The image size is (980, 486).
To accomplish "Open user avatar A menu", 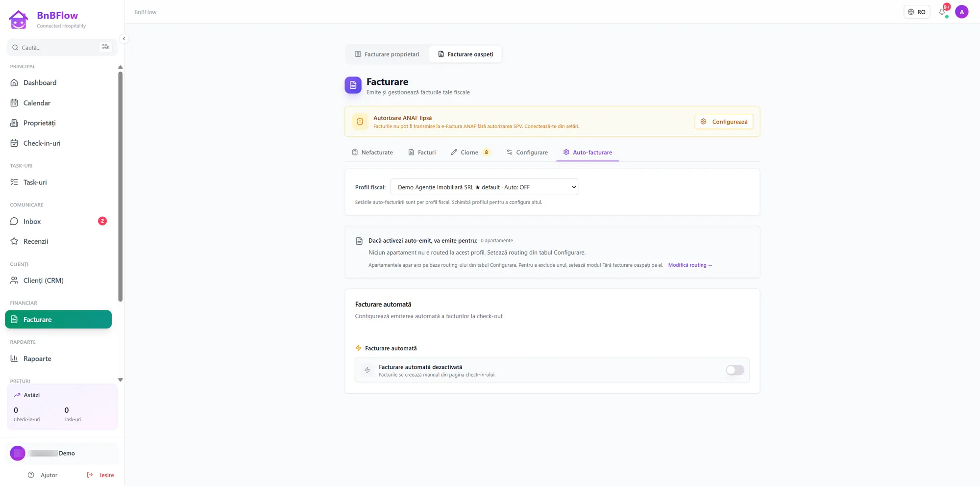I will [x=961, y=12].
